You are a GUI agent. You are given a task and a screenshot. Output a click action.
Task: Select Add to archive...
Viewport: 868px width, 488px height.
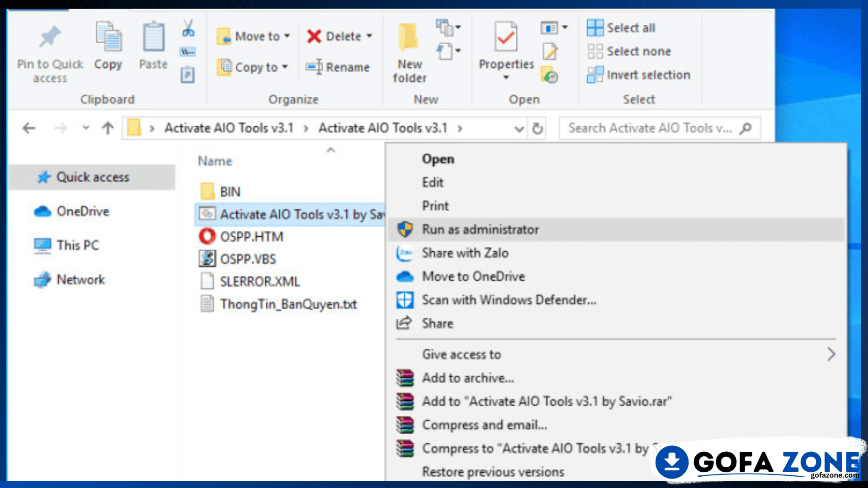pyautogui.click(x=617, y=378)
